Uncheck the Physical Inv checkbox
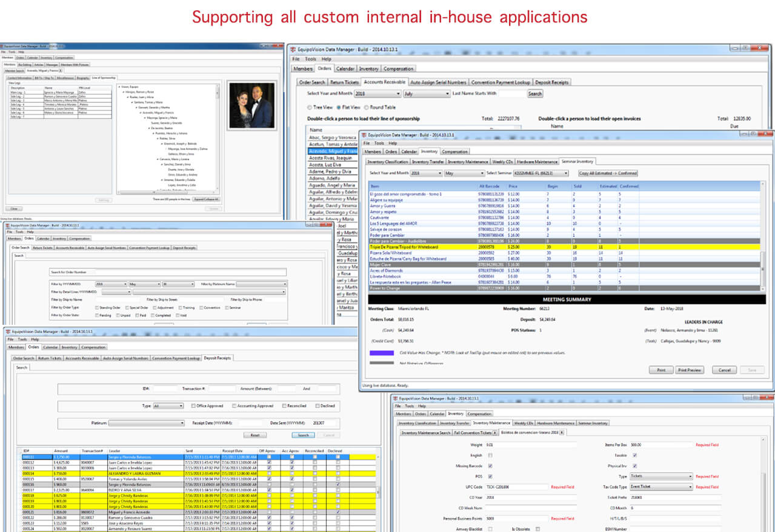Viewport: 775px width, 532px height. click(634, 466)
